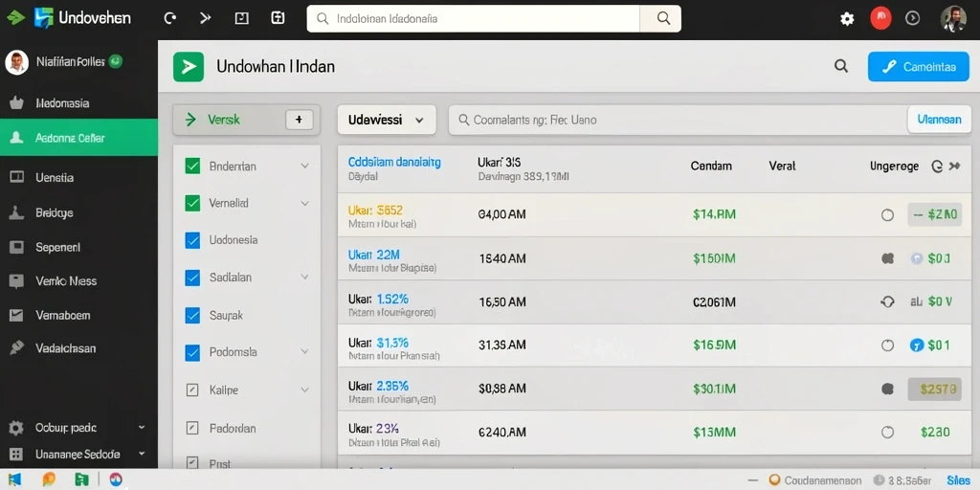
Task: Open the user avatar in top right
Action: (953, 19)
